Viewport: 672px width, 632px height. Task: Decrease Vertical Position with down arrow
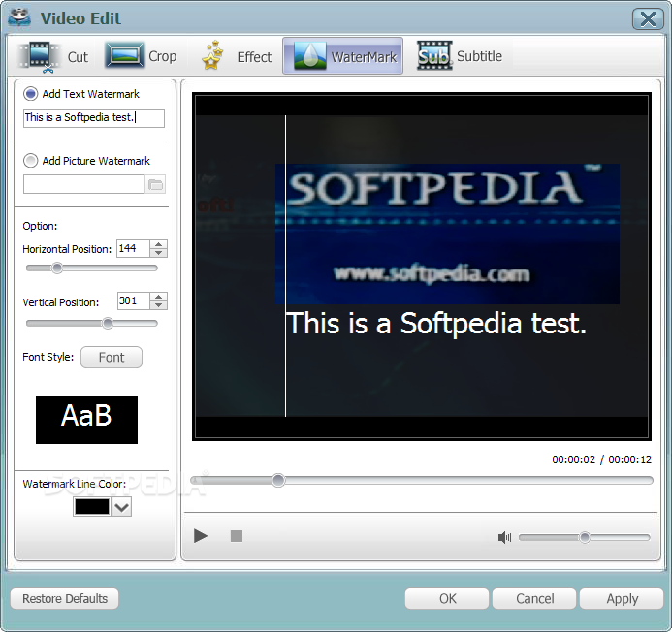point(159,305)
